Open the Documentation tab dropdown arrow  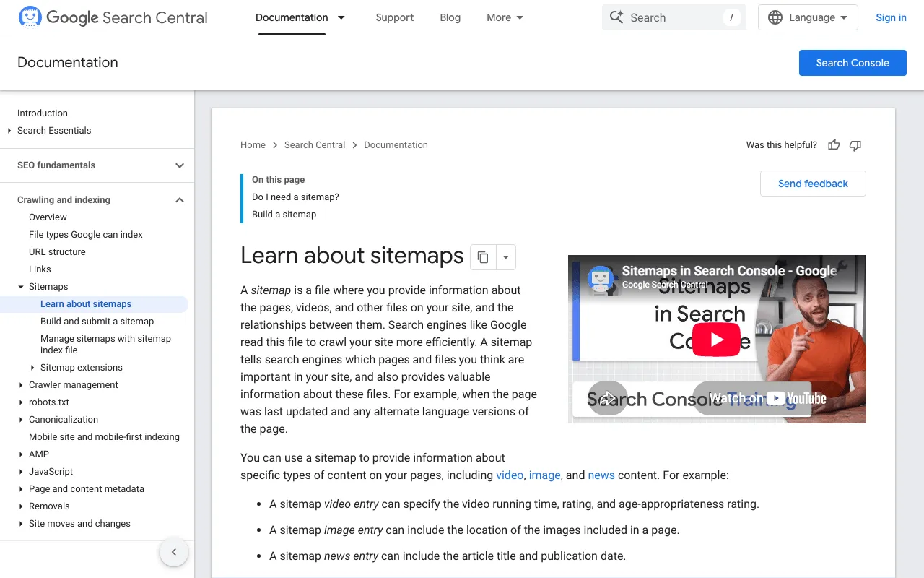pos(341,17)
